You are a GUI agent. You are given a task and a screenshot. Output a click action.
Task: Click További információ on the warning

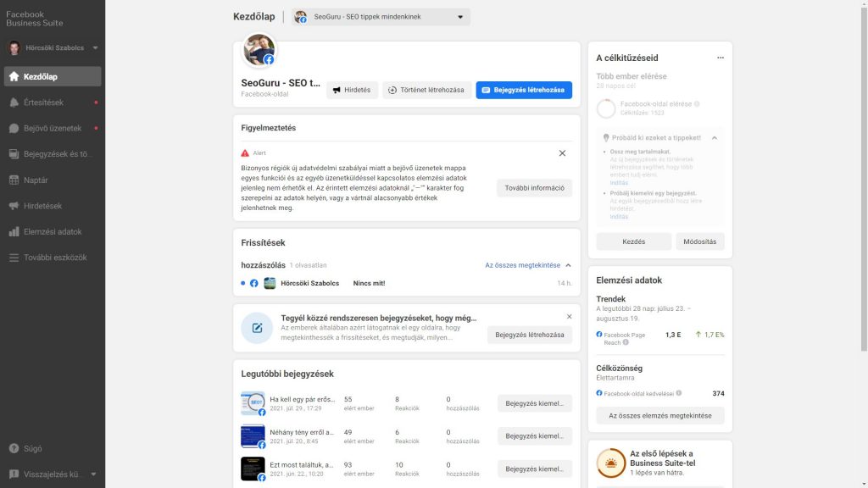click(x=534, y=188)
